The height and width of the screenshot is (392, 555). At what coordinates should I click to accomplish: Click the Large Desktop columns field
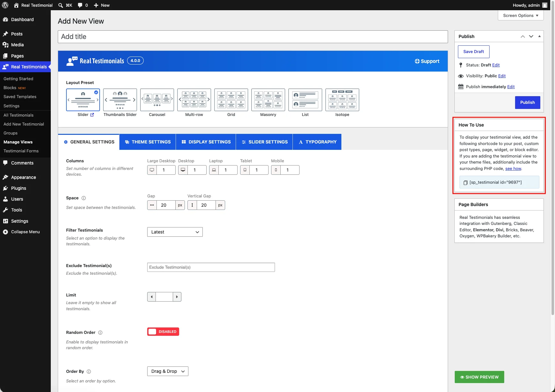[x=166, y=170]
